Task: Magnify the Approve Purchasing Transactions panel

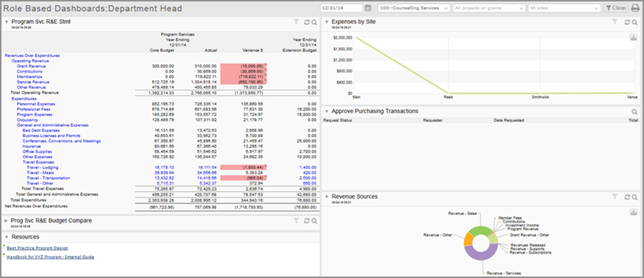Action: [x=634, y=111]
